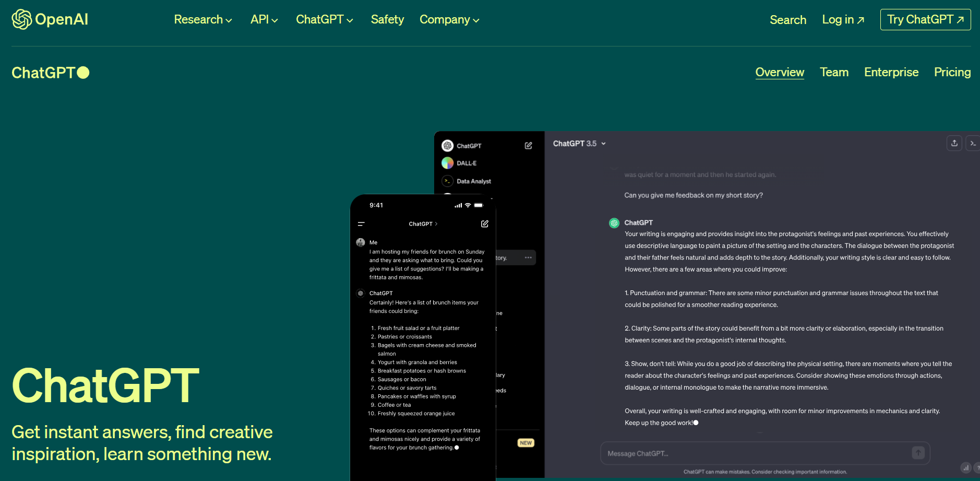Click the phone Wi-Fi status icon
Image resolution: width=980 pixels, height=481 pixels.
point(468,205)
